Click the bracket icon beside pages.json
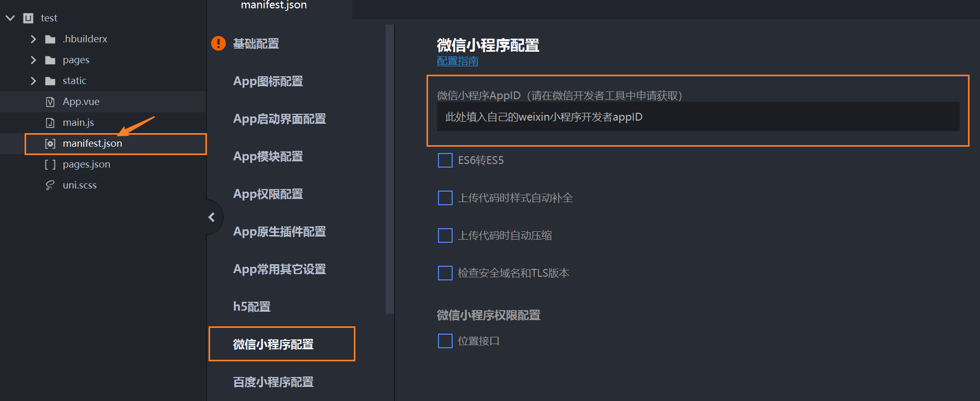Viewport: 980px width, 401px height. pyautogui.click(x=50, y=164)
